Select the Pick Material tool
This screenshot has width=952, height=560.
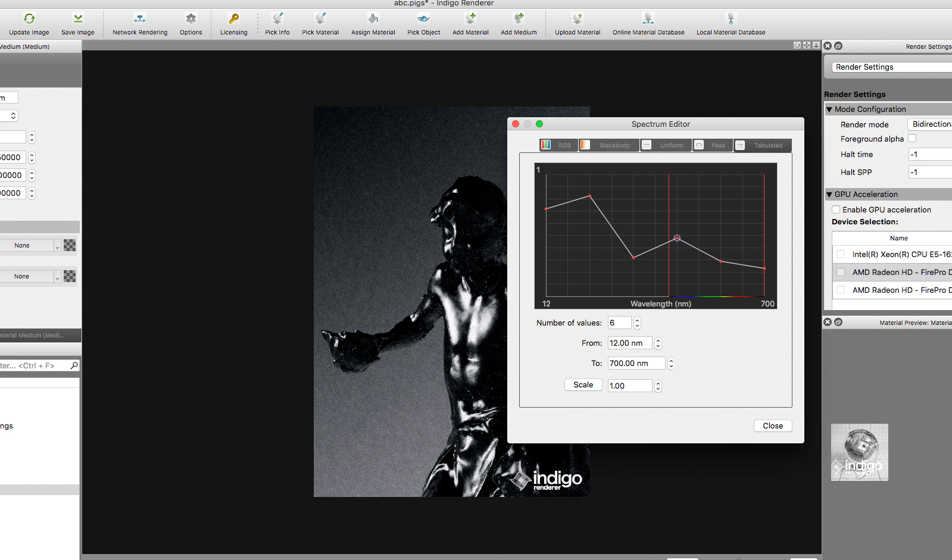[x=320, y=19]
